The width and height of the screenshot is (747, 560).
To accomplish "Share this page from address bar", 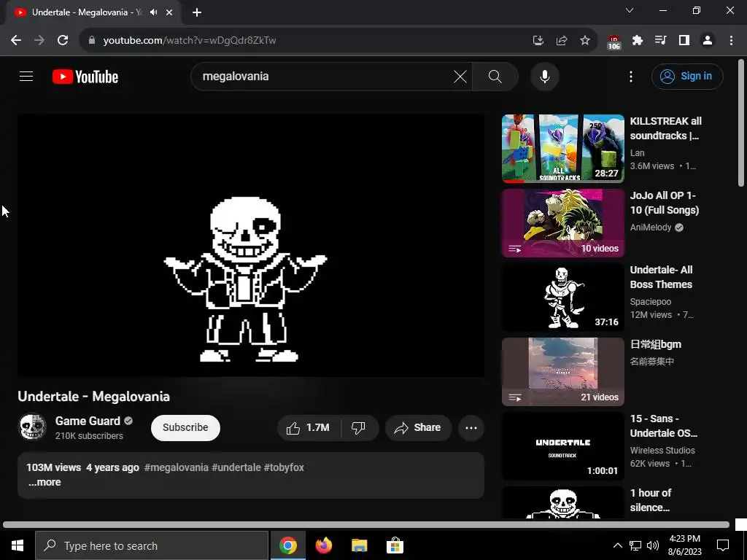I will click(562, 41).
